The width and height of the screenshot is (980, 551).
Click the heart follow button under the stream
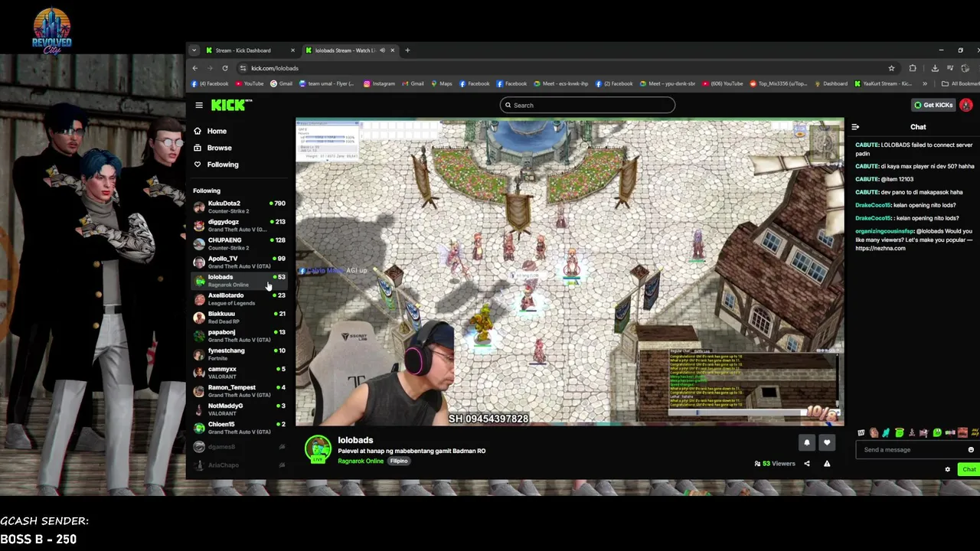(x=827, y=442)
